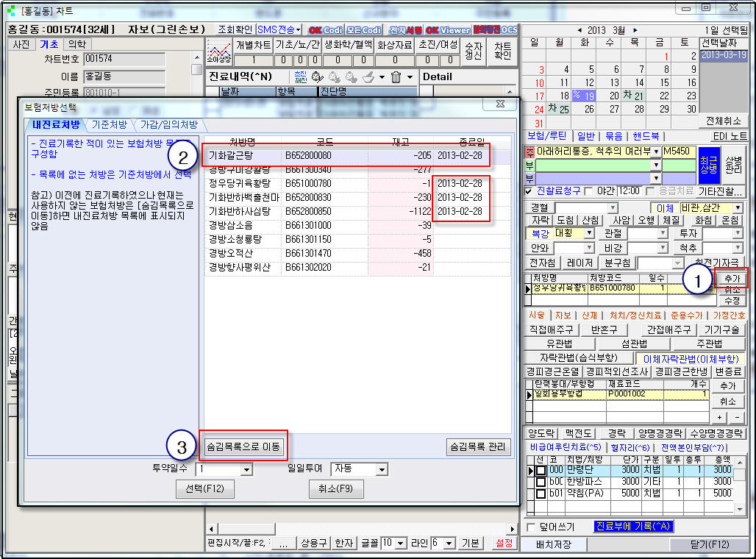
Task: Toggle the 응급치료 checkbox
Action: (x=650, y=191)
